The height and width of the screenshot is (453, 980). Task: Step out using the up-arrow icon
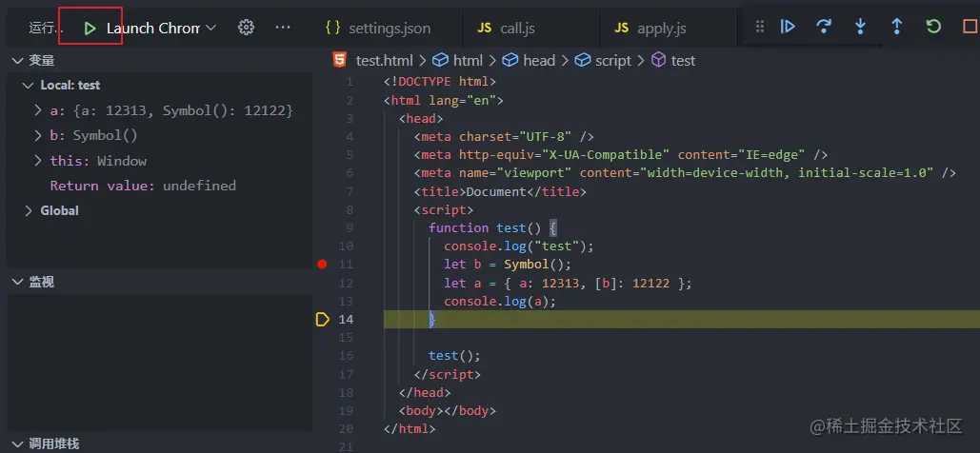click(x=897, y=27)
